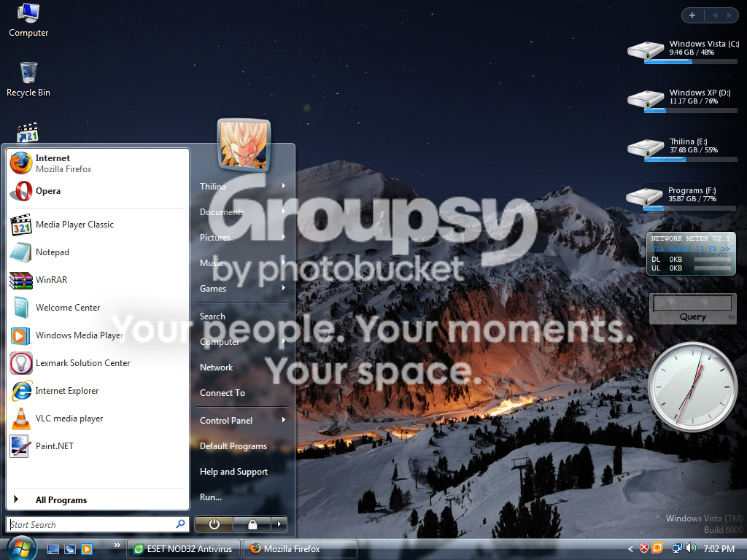Click Show Desktop in Quick Launch
The image size is (747, 560).
pyautogui.click(x=53, y=549)
